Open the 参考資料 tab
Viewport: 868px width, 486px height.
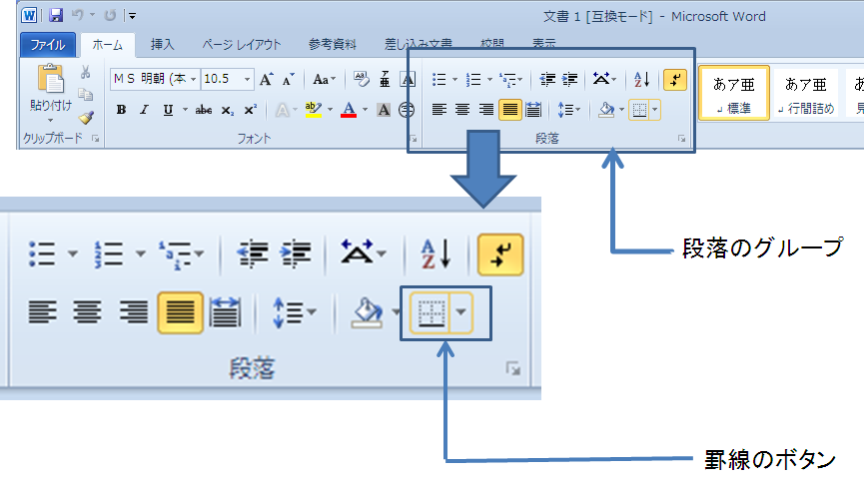pyautogui.click(x=333, y=44)
